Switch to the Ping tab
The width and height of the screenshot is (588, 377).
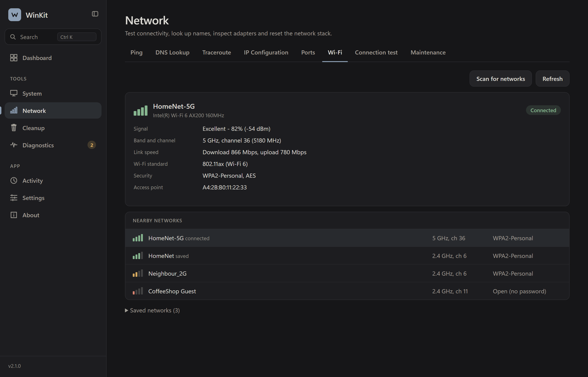[136, 52]
